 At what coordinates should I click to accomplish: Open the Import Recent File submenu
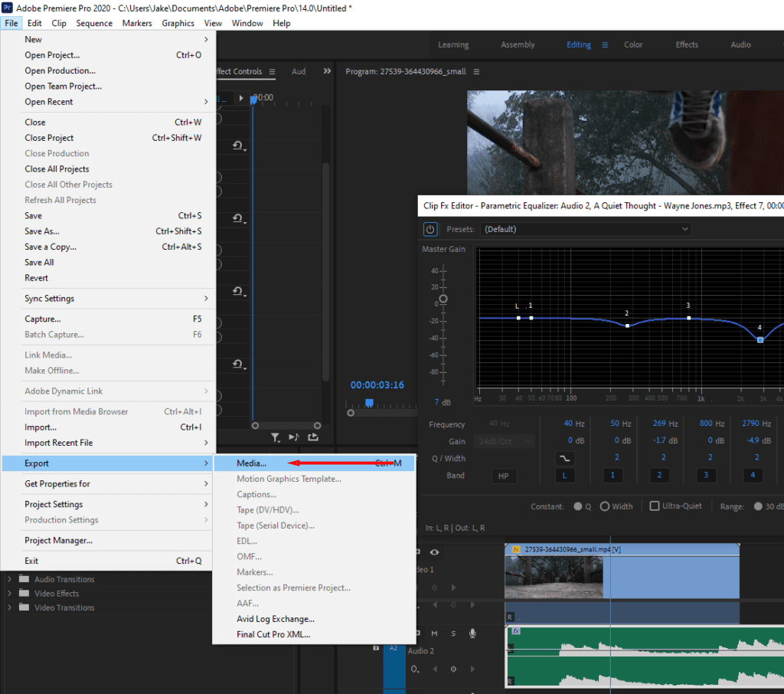(108, 443)
